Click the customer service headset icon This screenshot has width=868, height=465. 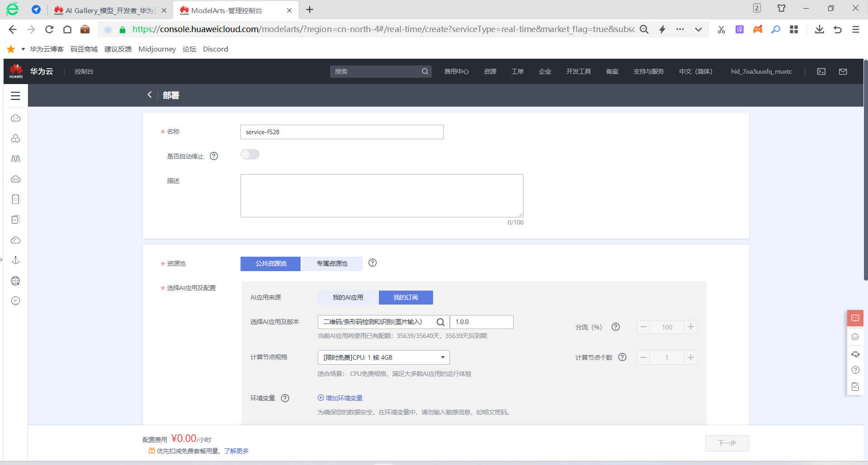(855, 354)
